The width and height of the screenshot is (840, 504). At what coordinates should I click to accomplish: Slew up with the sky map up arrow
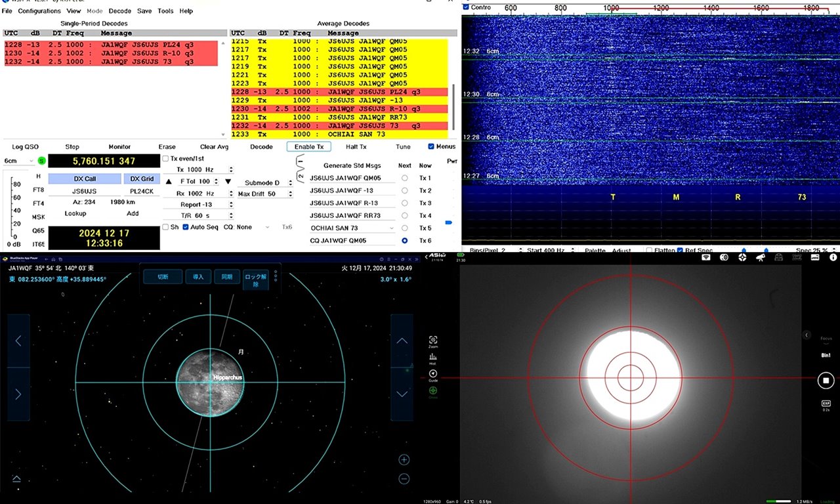pos(402,341)
